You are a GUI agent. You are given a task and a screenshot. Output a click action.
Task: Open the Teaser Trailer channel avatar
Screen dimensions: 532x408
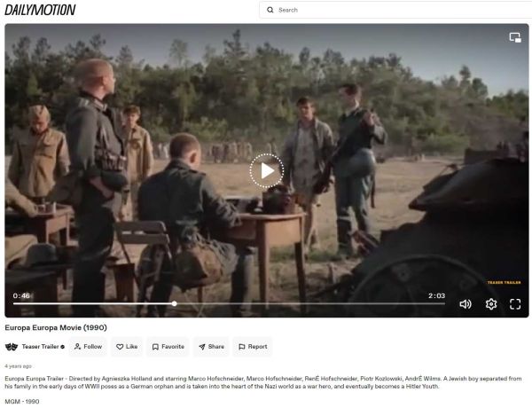click(12, 347)
